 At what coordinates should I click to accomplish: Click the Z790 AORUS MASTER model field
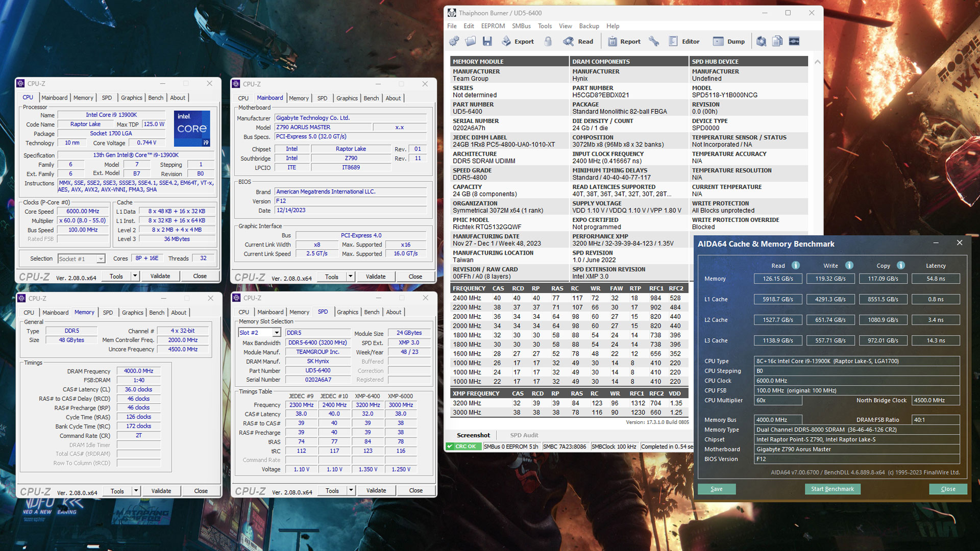click(323, 127)
